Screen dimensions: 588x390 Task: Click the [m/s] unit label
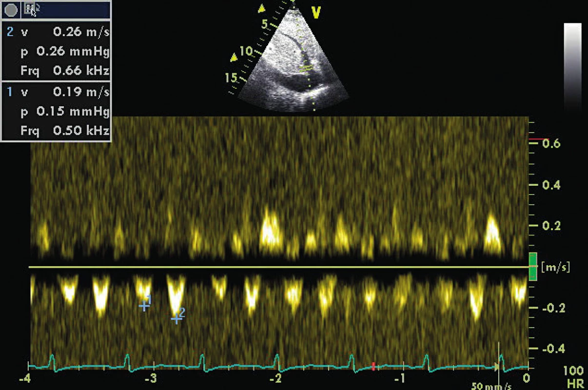pos(555,267)
